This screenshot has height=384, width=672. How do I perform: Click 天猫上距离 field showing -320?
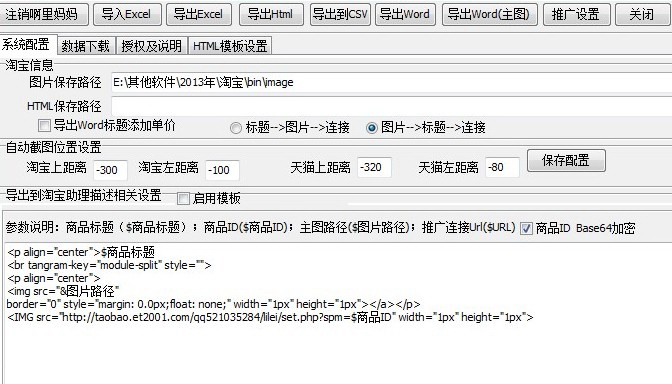coord(374,167)
